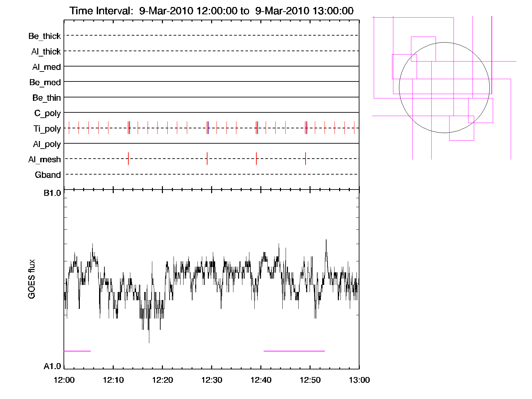Image resolution: width=532 pixels, height=399 pixels.
Task: Click the Al_mesh red marker near 12:29
Action: (207, 159)
